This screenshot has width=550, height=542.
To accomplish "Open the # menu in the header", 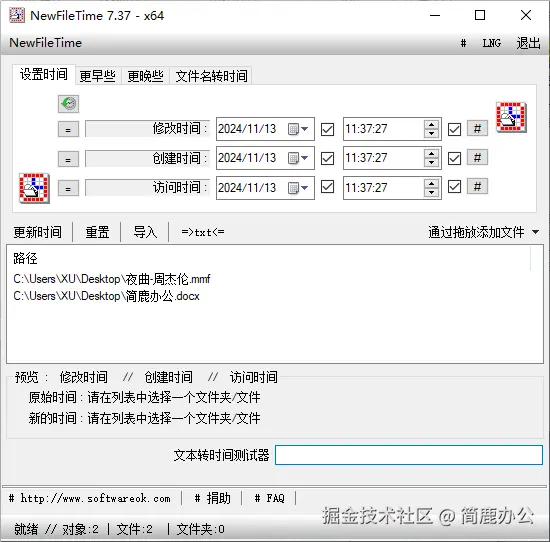I will [463, 43].
